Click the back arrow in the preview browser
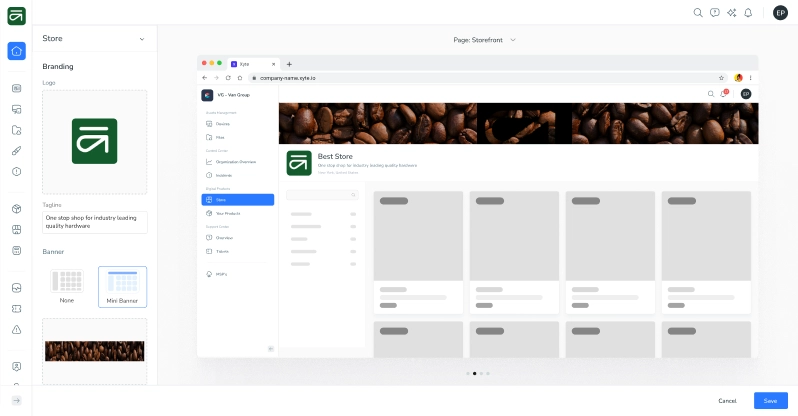 205,78
